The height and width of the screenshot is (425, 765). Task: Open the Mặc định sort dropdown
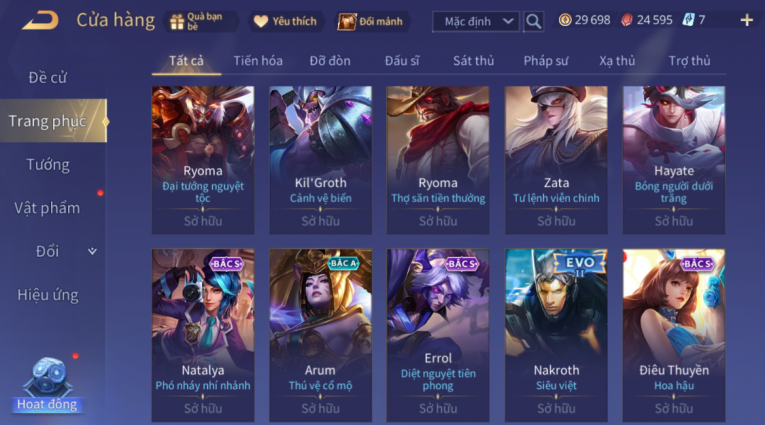(x=476, y=21)
